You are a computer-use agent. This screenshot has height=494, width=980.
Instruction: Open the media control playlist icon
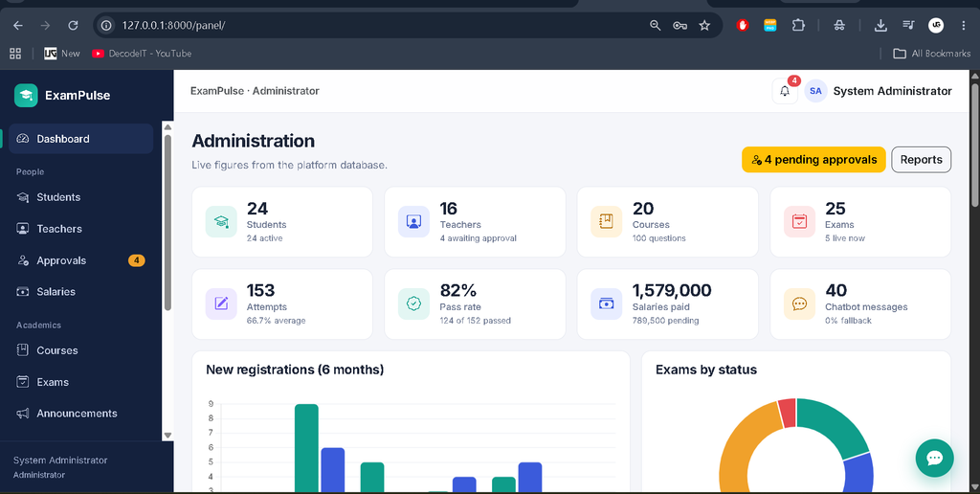[908, 26]
